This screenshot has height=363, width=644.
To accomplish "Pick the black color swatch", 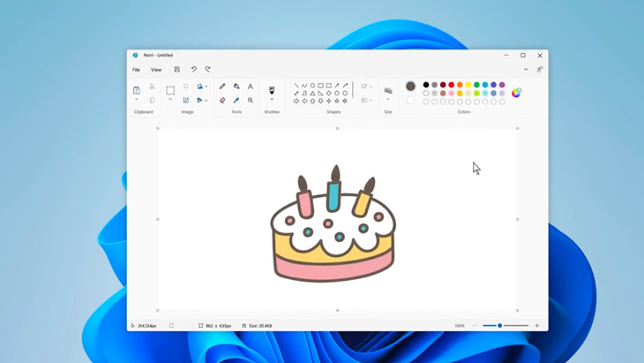I will [x=426, y=85].
